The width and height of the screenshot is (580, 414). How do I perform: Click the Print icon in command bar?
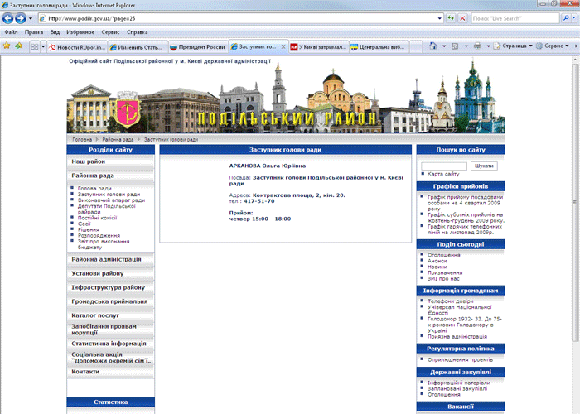[478, 46]
